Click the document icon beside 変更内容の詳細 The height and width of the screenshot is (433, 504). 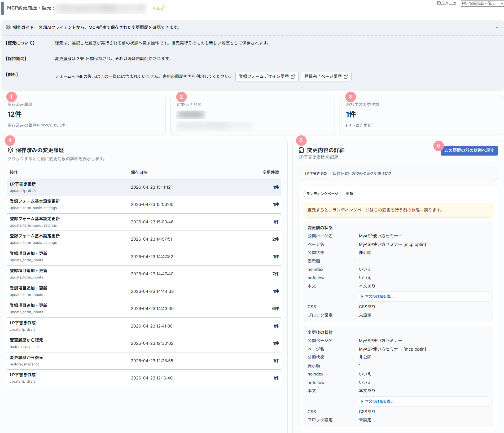301,150
